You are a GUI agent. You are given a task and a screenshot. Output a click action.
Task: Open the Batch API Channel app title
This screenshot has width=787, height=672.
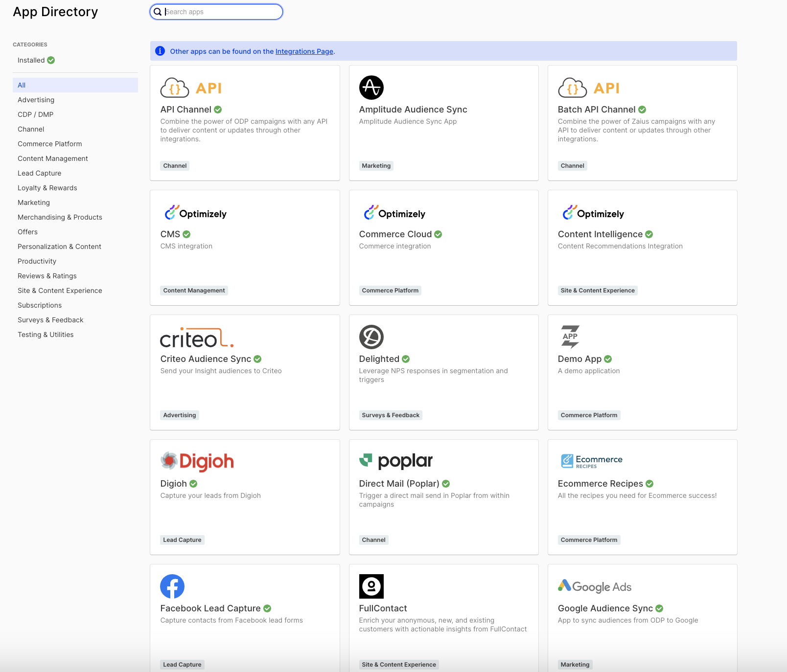(x=596, y=110)
